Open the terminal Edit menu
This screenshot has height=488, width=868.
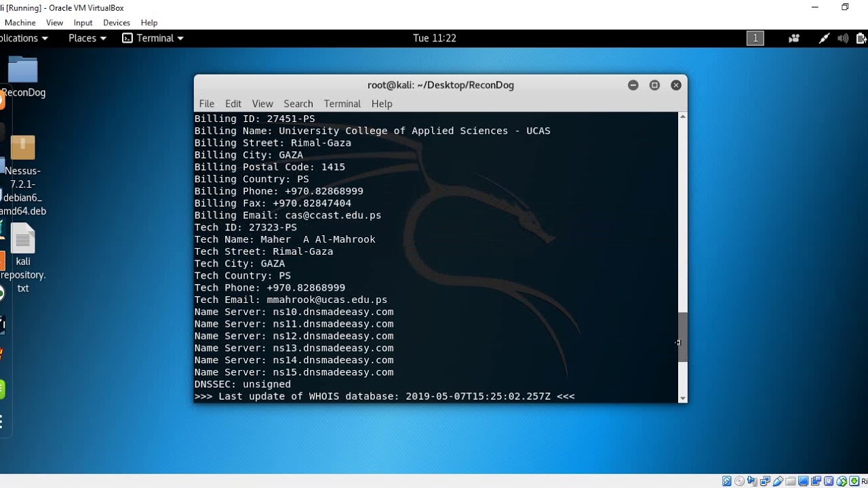tap(233, 104)
